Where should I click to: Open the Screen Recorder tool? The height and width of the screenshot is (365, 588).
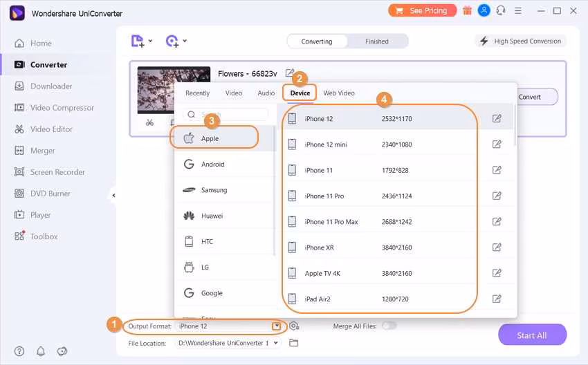[x=50, y=172]
